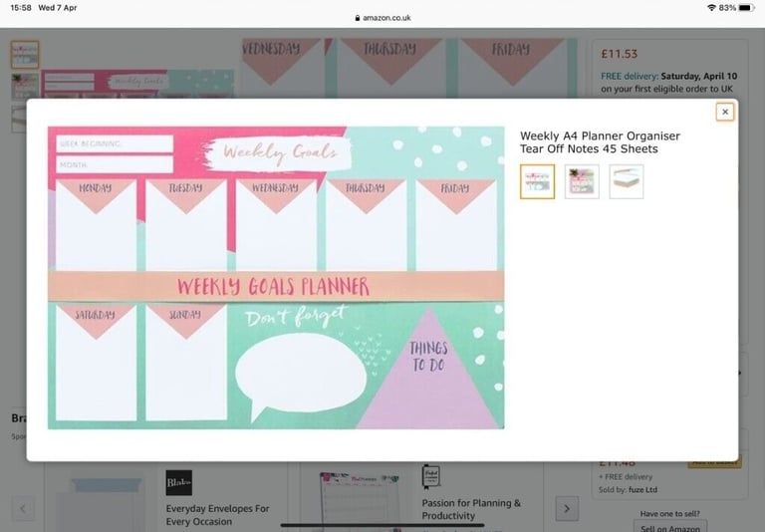The image size is (765, 532).
Task: Tap the 15:58 clock in status bar
Action: tap(21, 8)
